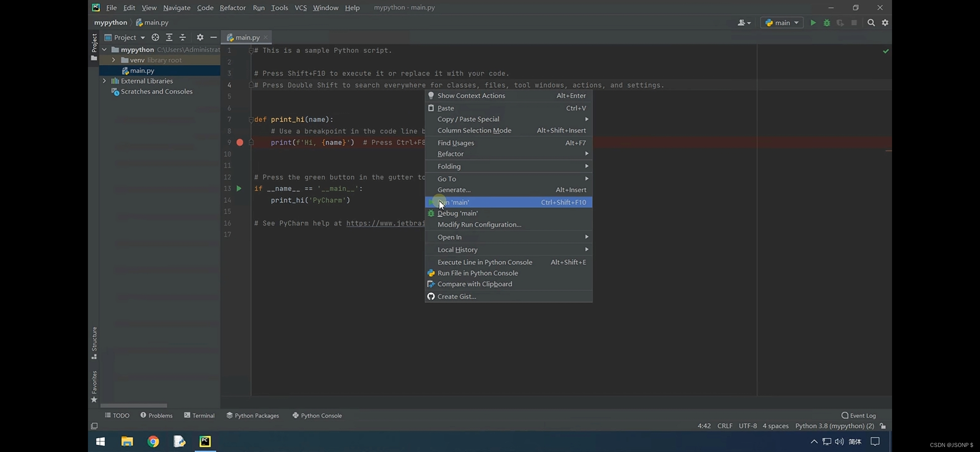Choose Run 'main' from context menu
Image resolution: width=980 pixels, height=452 pixels.
tap(508, 202)
